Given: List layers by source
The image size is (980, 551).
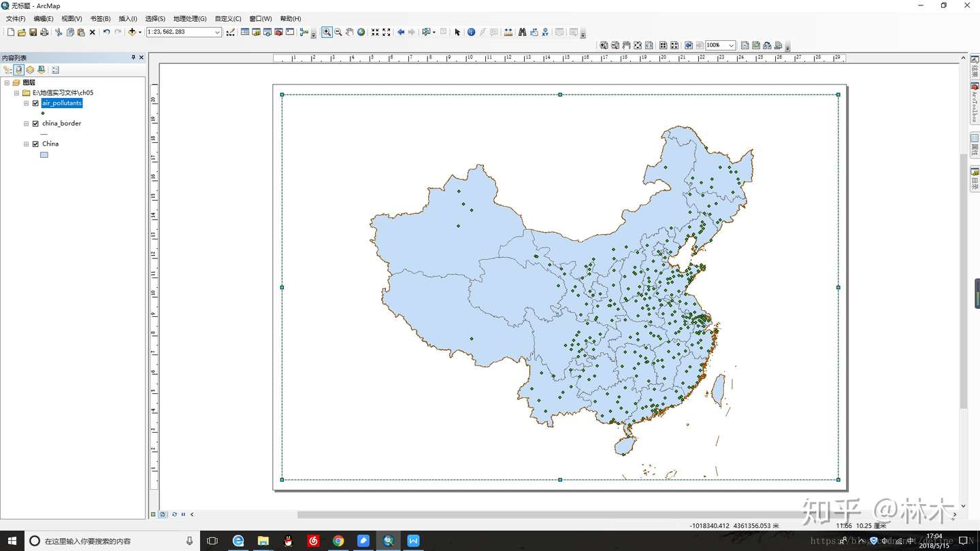Looking at the screenshot, I should (x=19, y=69).
